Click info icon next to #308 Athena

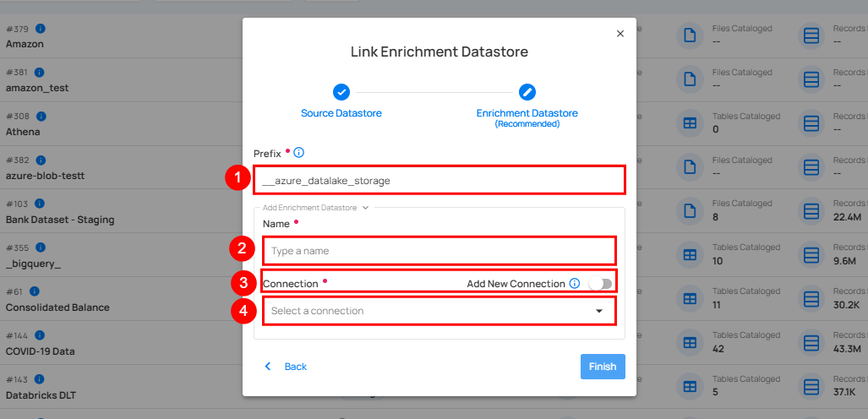[x=39, y=116]
